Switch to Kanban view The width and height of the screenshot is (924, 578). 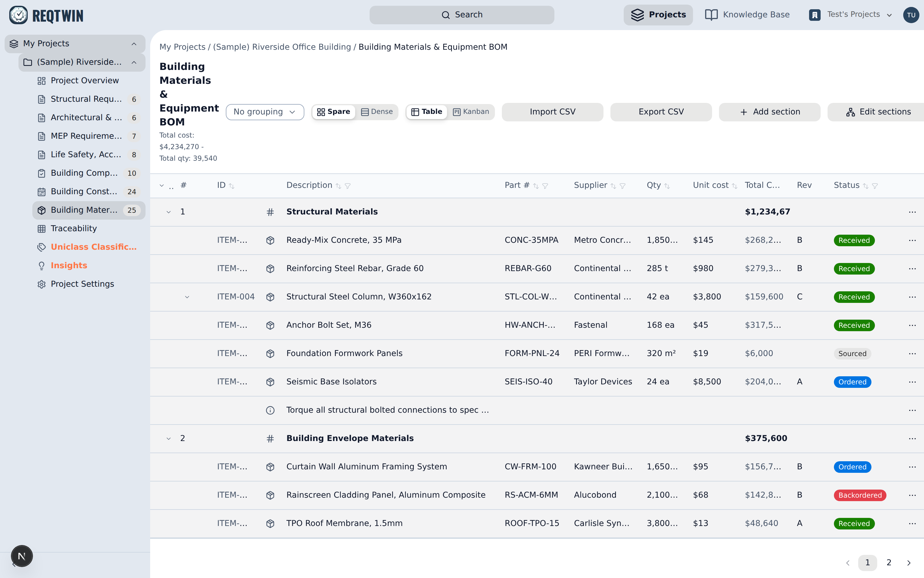[471, 112]
